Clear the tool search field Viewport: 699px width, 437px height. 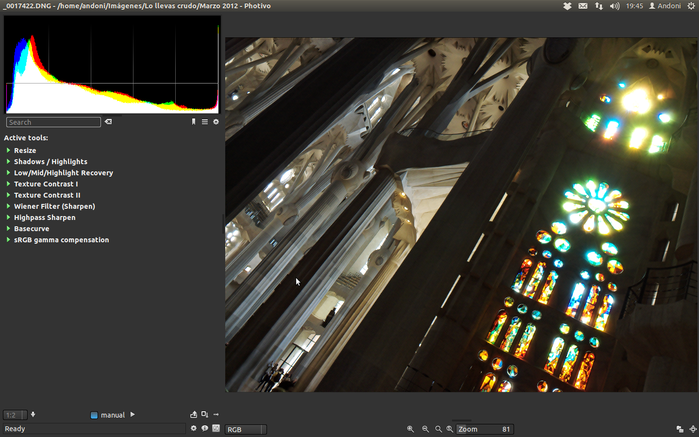(x=108, y=122)
